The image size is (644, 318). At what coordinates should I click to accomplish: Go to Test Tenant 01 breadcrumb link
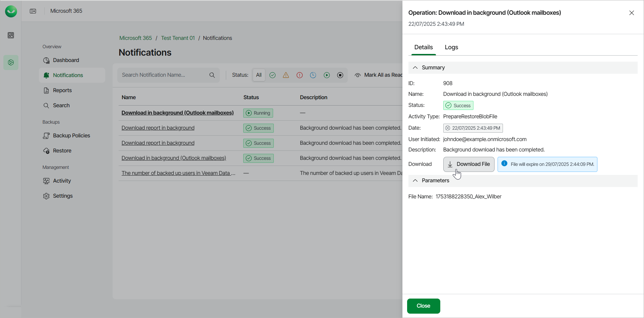coord(178,38)
